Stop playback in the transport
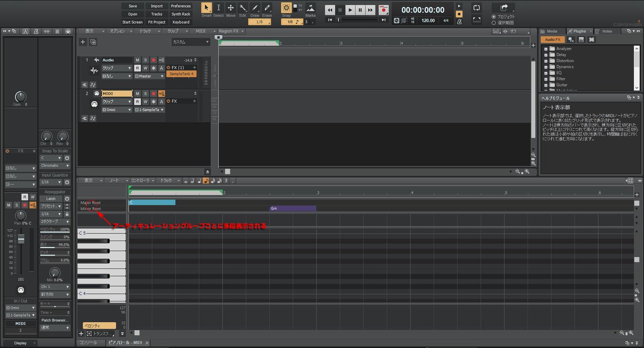This screenshot has height=348, width=644. 340,10
